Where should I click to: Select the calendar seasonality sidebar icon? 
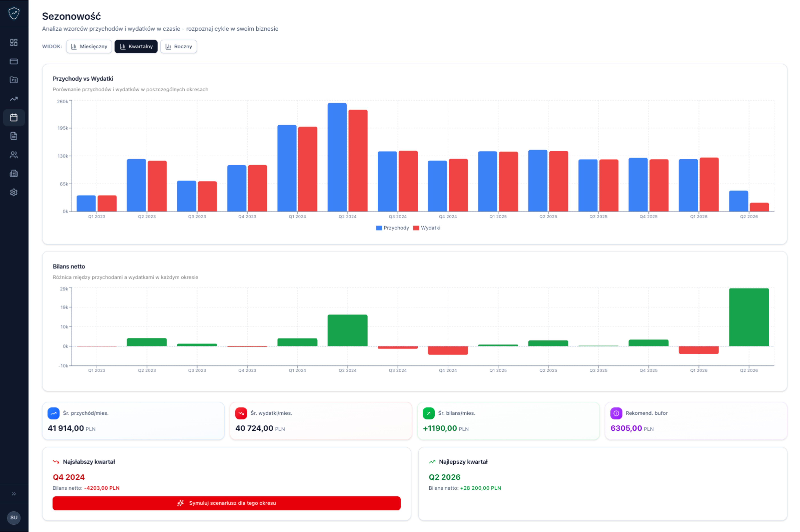(14, 118)
